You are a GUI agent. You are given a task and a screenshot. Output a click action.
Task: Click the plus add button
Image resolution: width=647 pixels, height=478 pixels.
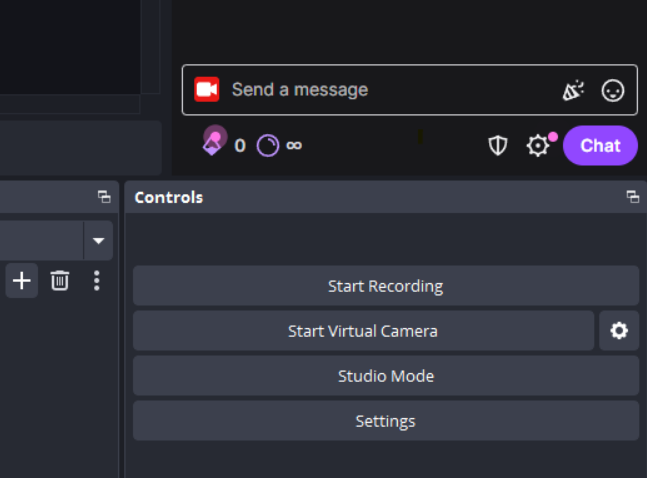pos(22,281)
